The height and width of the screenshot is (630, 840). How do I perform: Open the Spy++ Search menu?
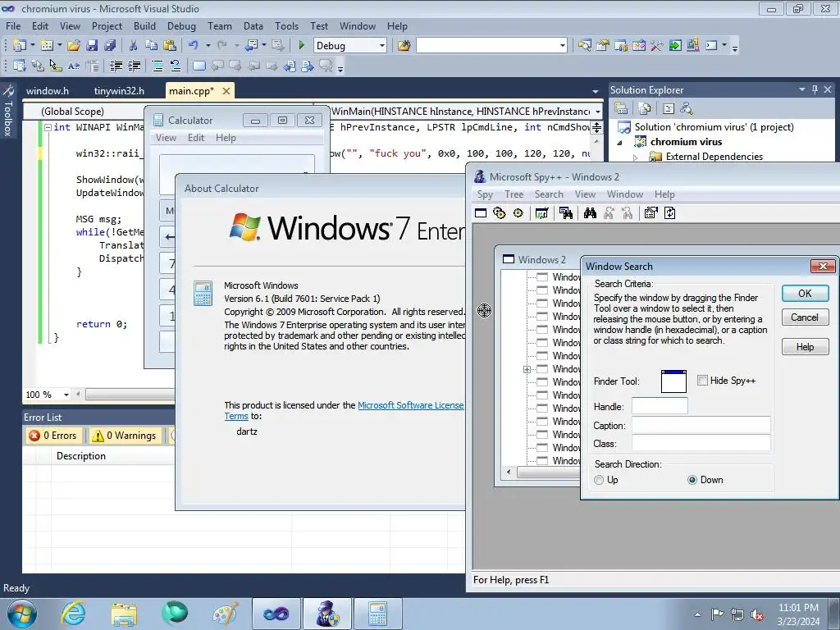click(549, 194)
